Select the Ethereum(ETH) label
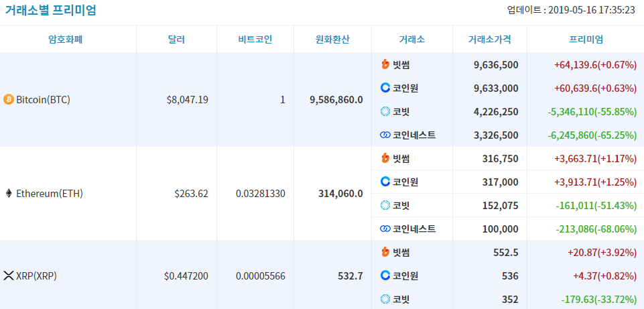This screenshot has height=309, width=644. pyautogui.click(x=50, y=194)
